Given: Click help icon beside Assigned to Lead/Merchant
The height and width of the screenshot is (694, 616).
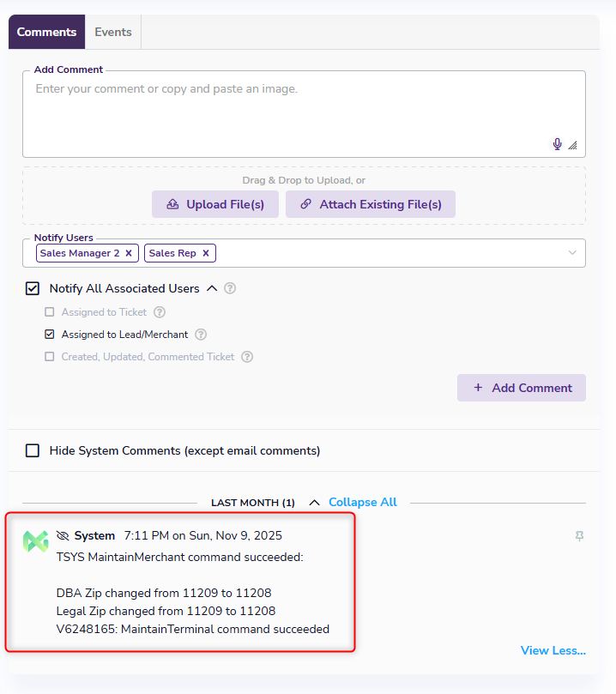Looking at the screenshot, I should 201,335.
